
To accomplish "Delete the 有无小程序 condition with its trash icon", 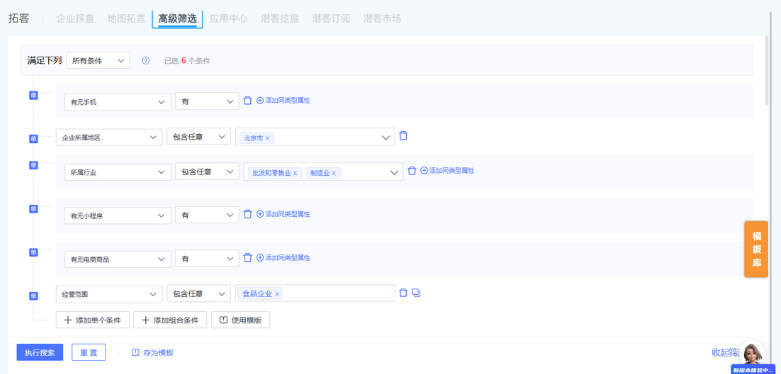I will pos(248,214).
